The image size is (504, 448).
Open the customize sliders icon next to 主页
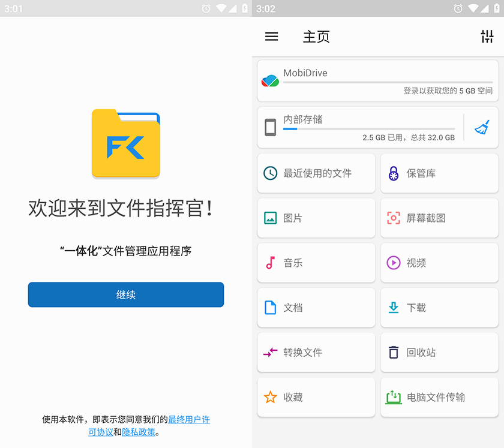(487, 37)
